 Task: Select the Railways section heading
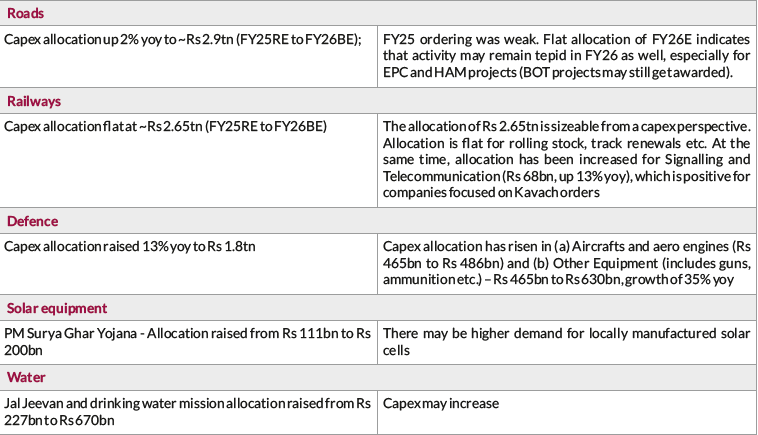tap(33, 101)
